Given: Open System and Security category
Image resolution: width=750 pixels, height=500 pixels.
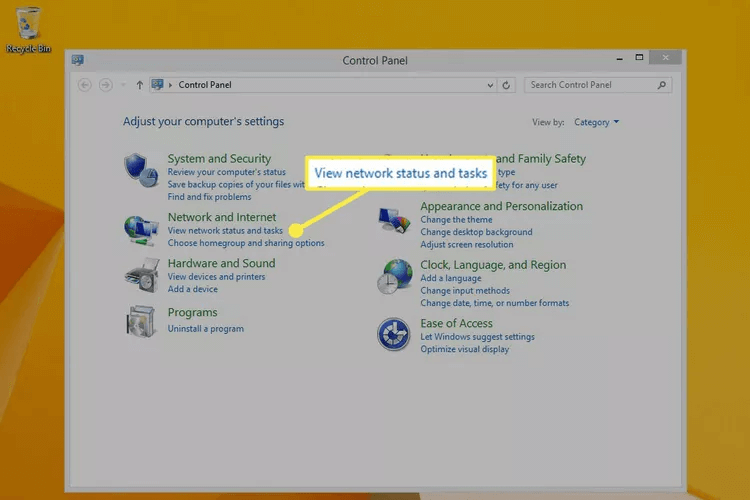Looking at the screenshot, I should [x=219, y=158].
